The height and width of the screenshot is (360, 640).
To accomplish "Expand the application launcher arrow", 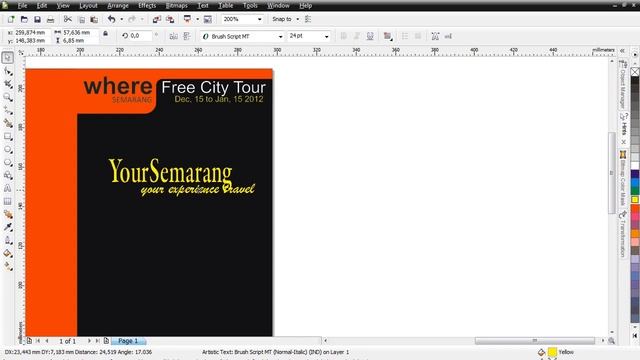I will point(198,19).
